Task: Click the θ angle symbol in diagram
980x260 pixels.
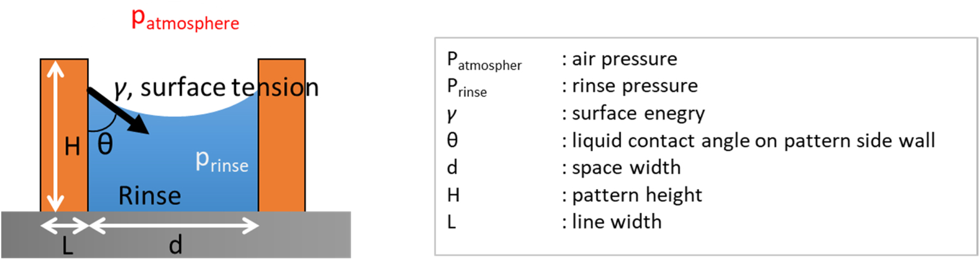Action: coord(105,145)
